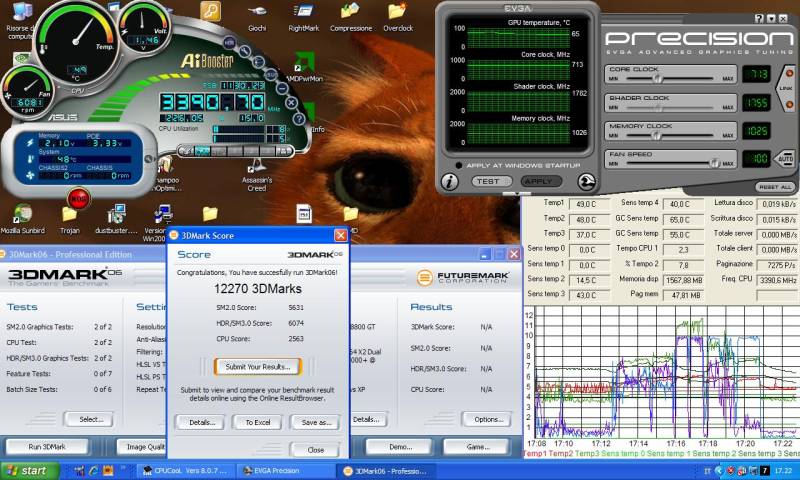Viewport: 800px width, 480px height.
Task: Click the EVGA Precision information icon
Action: tap(449, 182)
